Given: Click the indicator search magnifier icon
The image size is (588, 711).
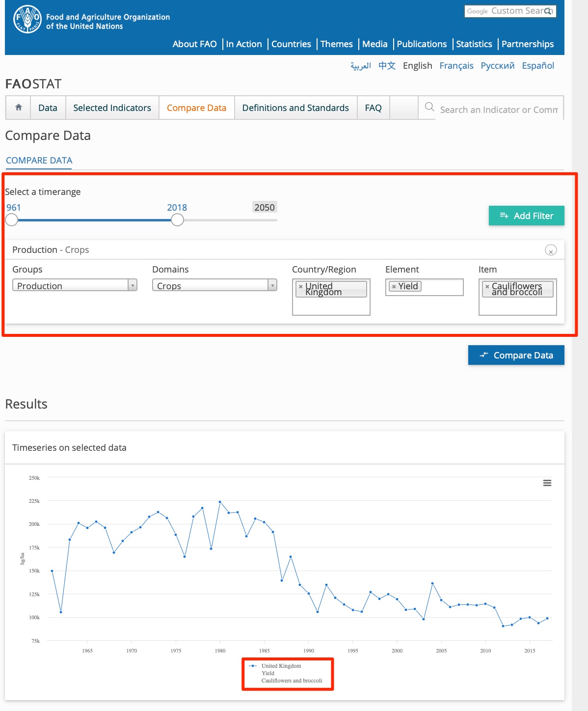Looking at the screenshot, I should (x=429, y=107).
